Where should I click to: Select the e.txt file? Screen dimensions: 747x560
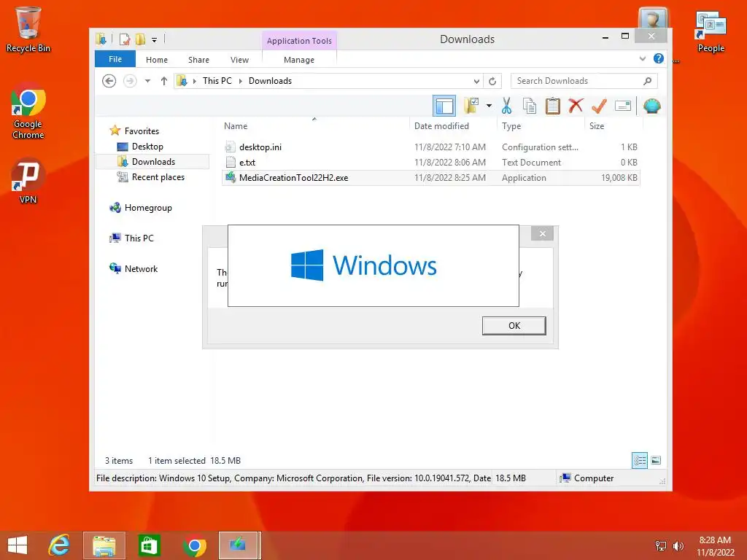click(430, 163)
